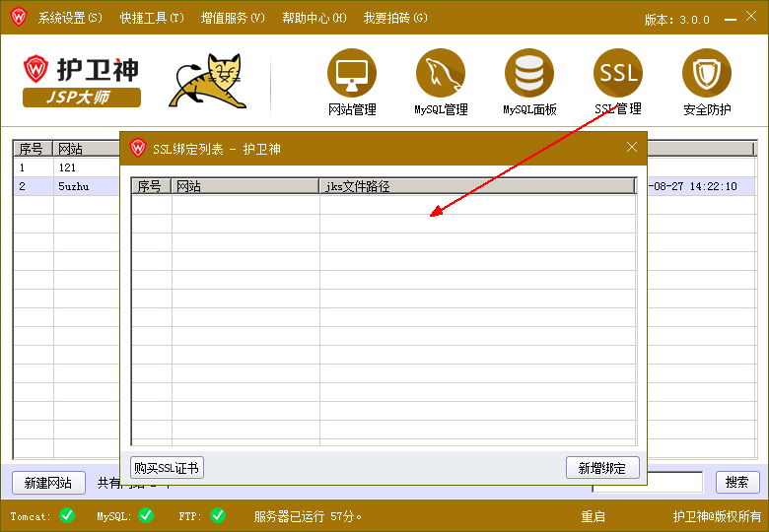Image resolution: width=769 pixels, height=532 pixels.
Task: Open the MySQL面板 database icon
Action: [529, 74]
